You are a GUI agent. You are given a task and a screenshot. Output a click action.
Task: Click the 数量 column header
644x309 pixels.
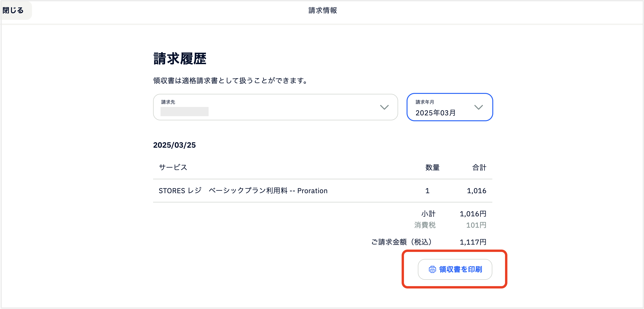[432, 167]
